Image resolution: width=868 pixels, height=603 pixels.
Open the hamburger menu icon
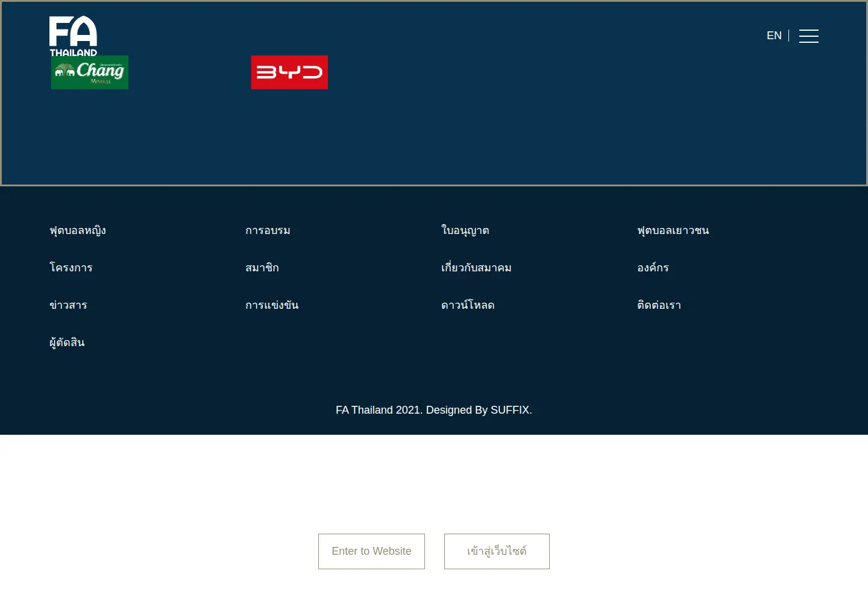click(808, 36)
